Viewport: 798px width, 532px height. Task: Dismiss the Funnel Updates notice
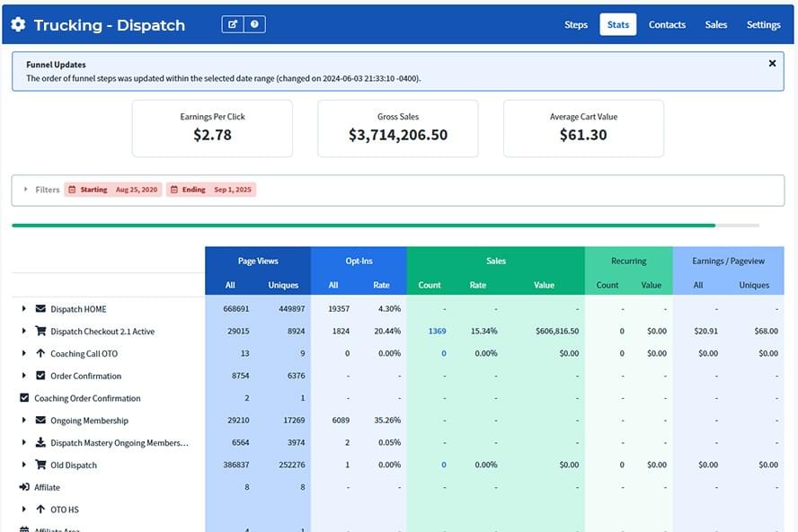772,64
